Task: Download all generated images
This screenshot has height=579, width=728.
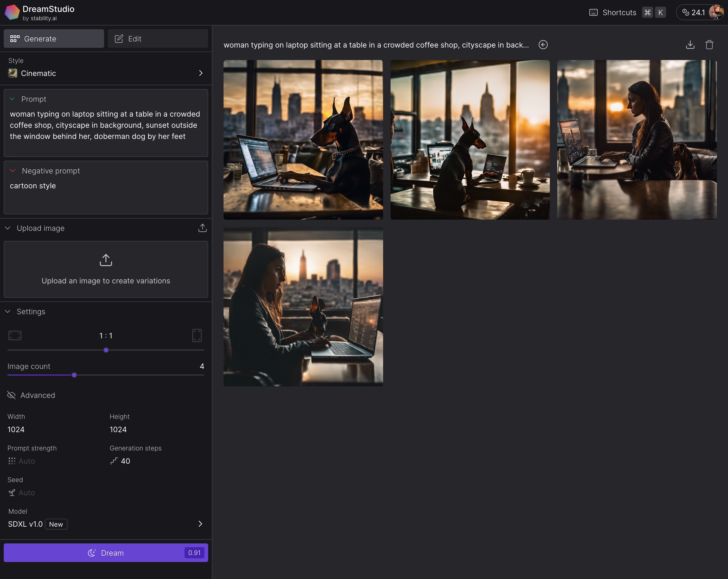Action: (x=690, y=45)
